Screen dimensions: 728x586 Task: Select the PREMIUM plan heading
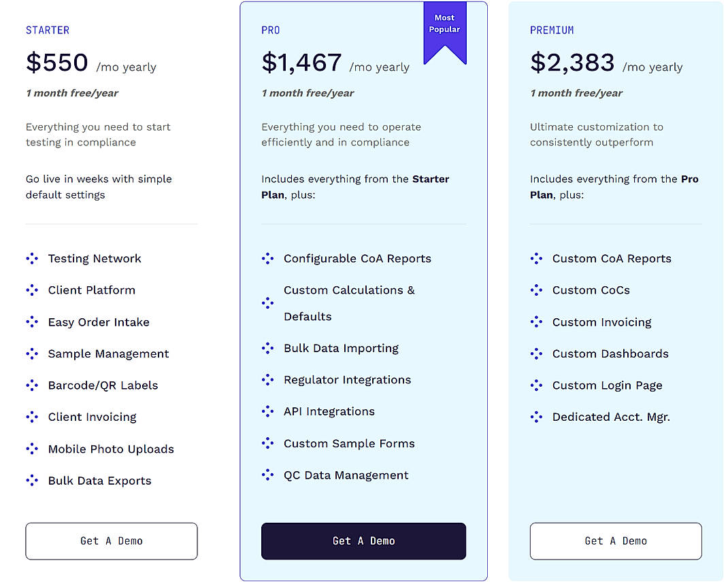(552, 30)
